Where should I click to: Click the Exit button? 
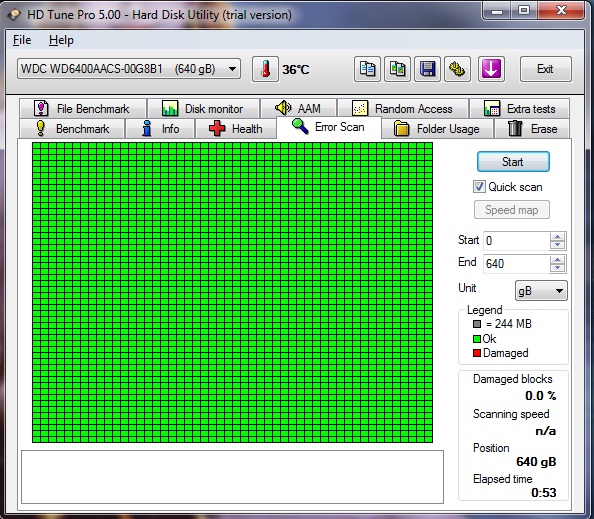(x=546, y=69)
